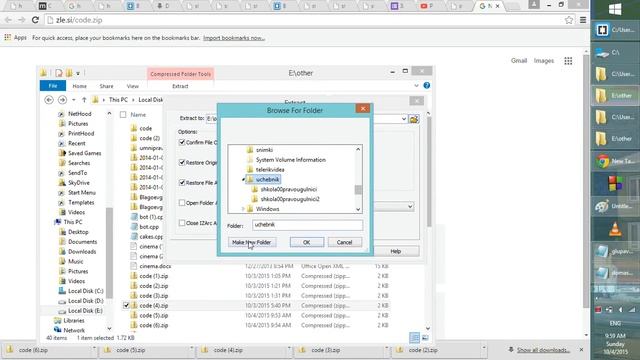640x360 pixels.
Task: Select the telerikvidea folder
Action: point(270,169)
